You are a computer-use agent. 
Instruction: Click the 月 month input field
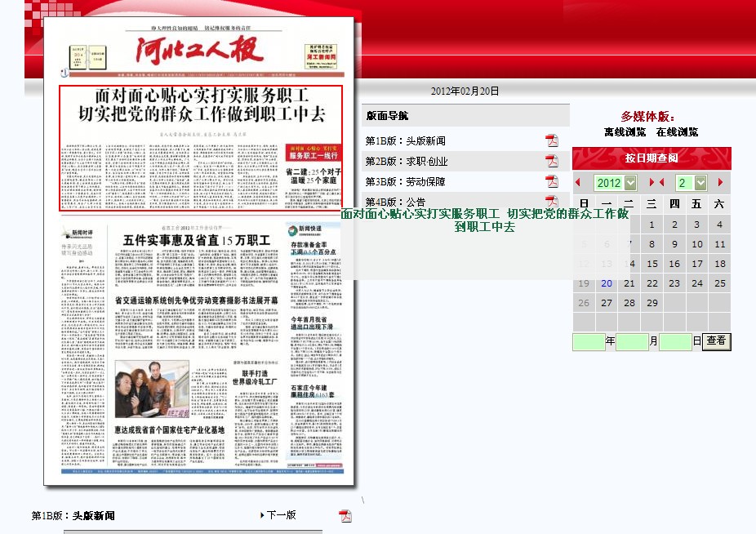(632, 341)
